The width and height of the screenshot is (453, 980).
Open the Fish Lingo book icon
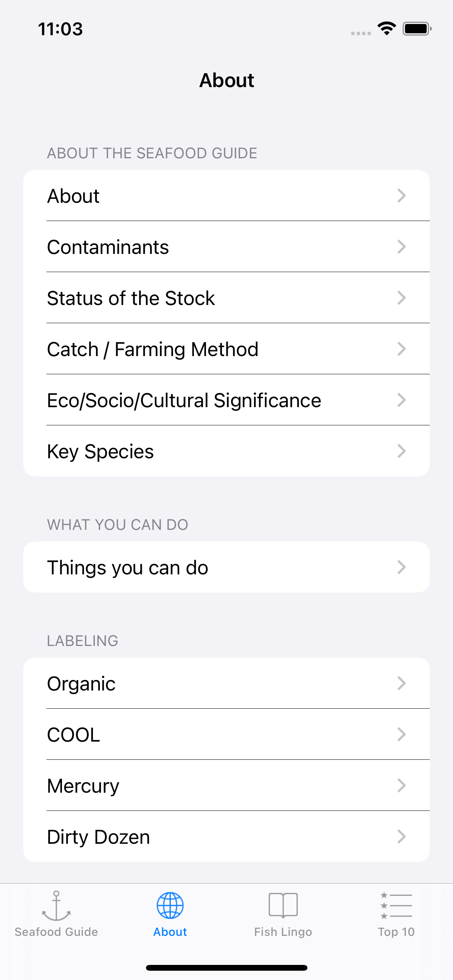(x=283, y=906)
